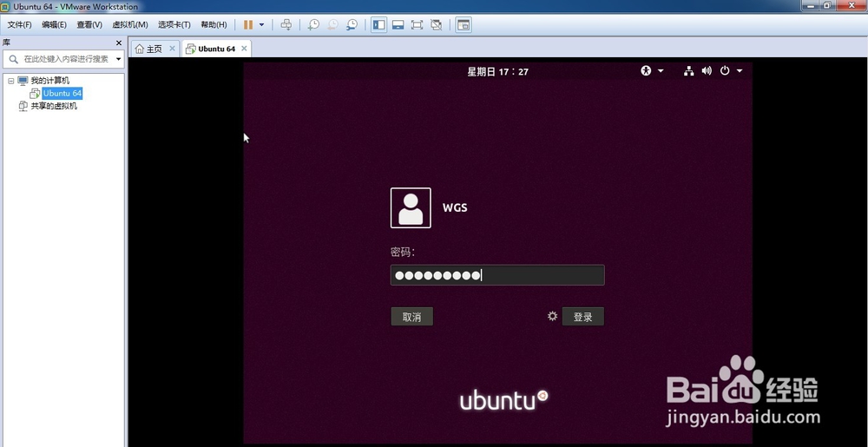
Task: Expand the power options dropdown arrow beside pause
Action: (262, 25)
